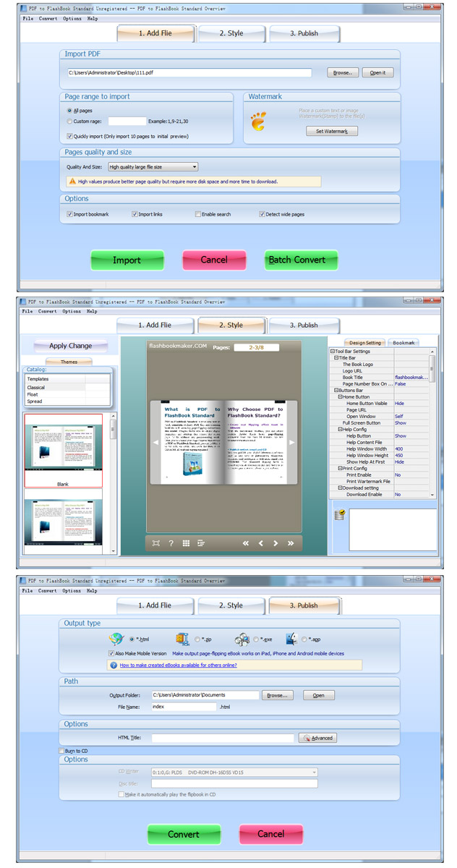457x868 pixels.
Task: Select the *.zip output radio button
Action: 198,639
